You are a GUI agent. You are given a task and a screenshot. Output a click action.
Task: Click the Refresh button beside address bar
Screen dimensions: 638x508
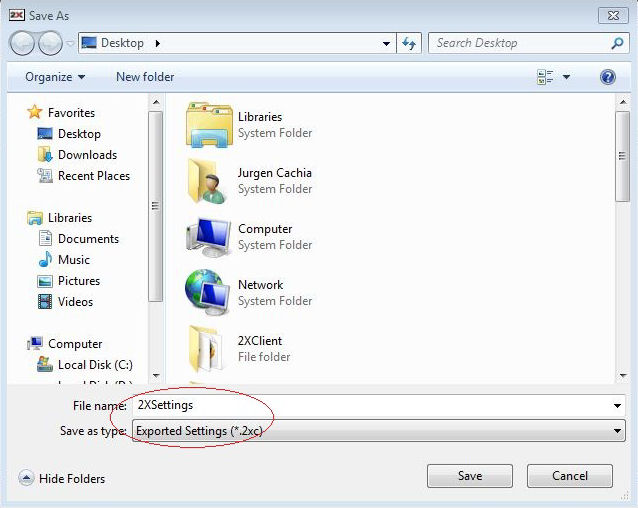pyautogui.click(x=409, y=43)
